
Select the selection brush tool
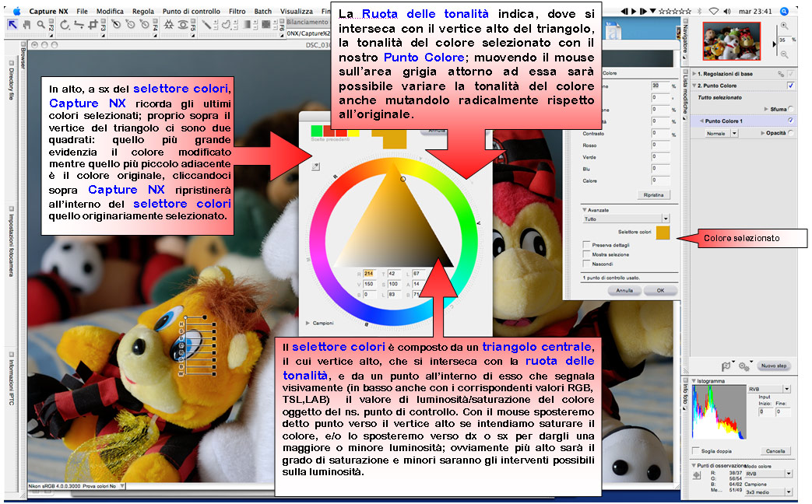(207, 24)
